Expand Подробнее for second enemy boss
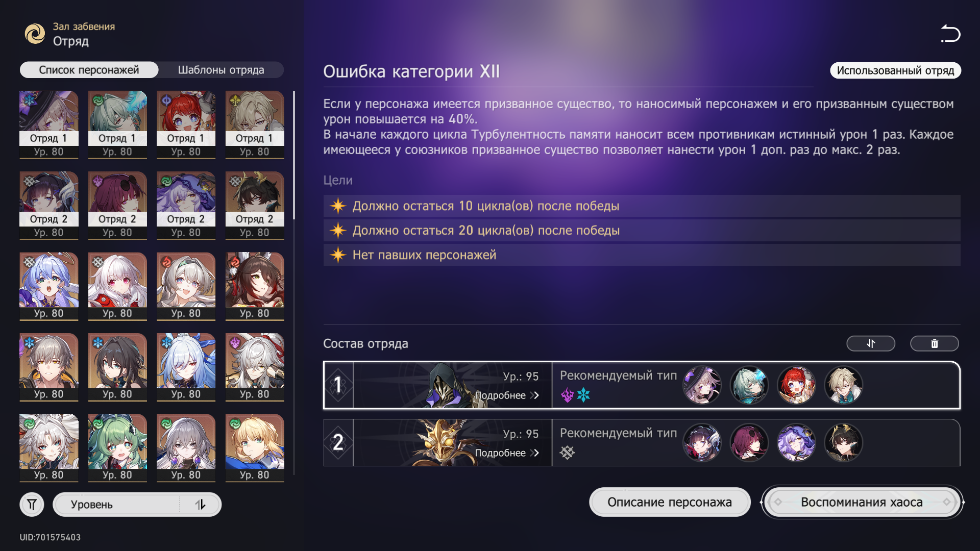This screenshot has height=551, width=980. click(x=507, y=453)
